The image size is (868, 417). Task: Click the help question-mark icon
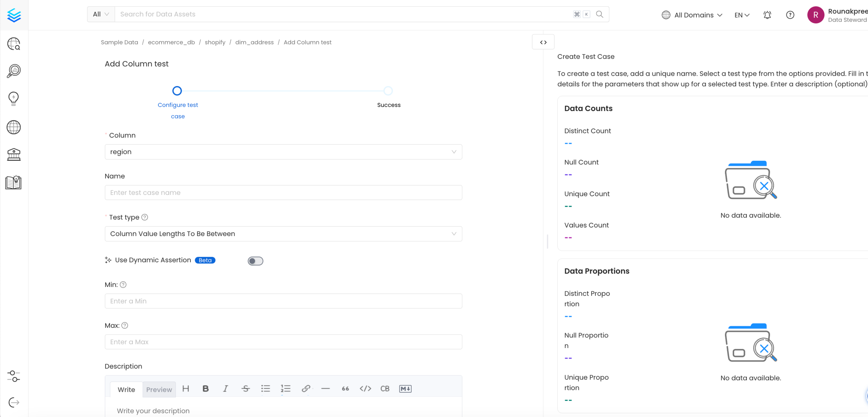pos(790,15)
